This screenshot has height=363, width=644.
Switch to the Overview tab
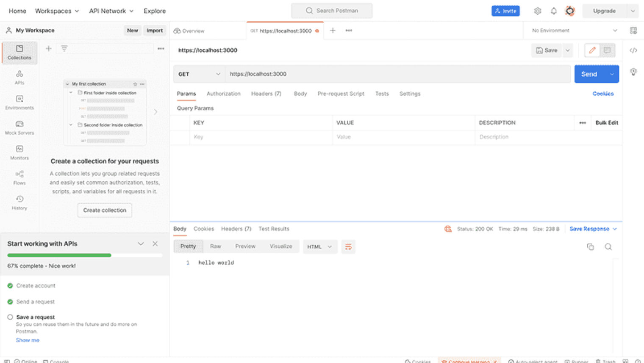[x=189, y=30]
